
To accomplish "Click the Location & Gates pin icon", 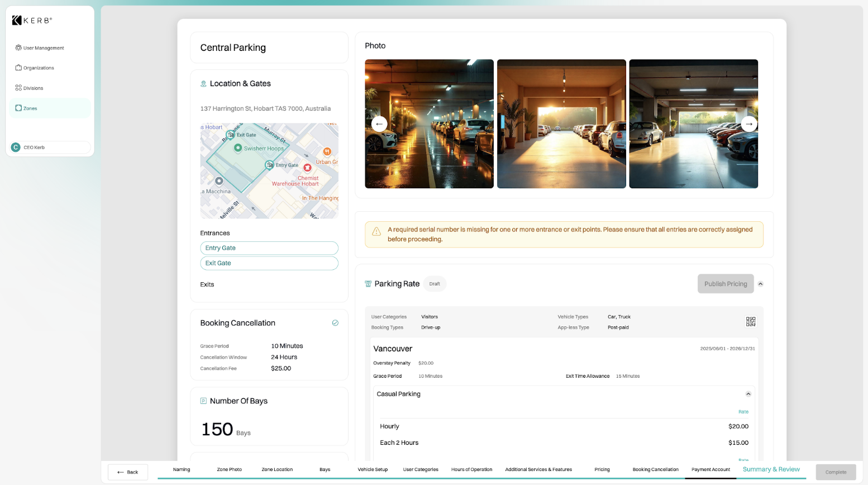I will pos(203,84).
